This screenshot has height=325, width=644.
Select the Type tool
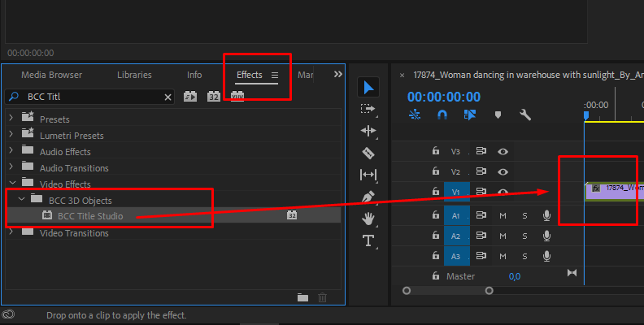pyautogui.click(x=368, y=240)
